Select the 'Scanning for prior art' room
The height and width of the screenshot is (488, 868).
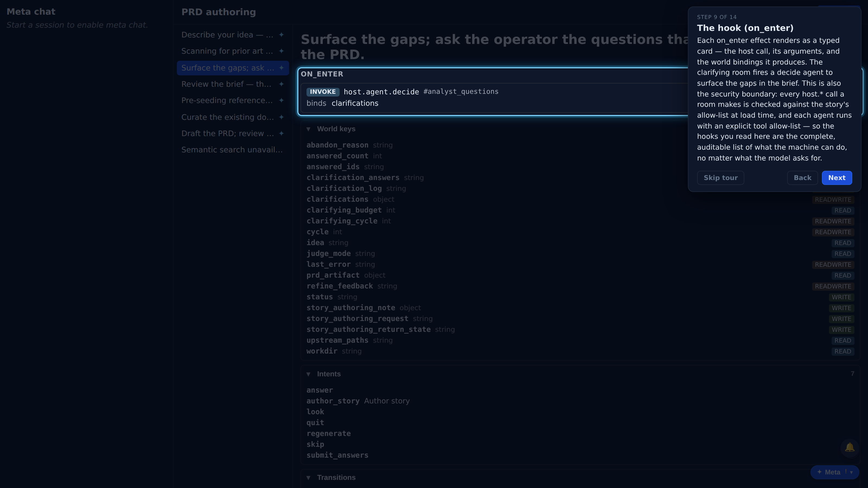point(232,51)
